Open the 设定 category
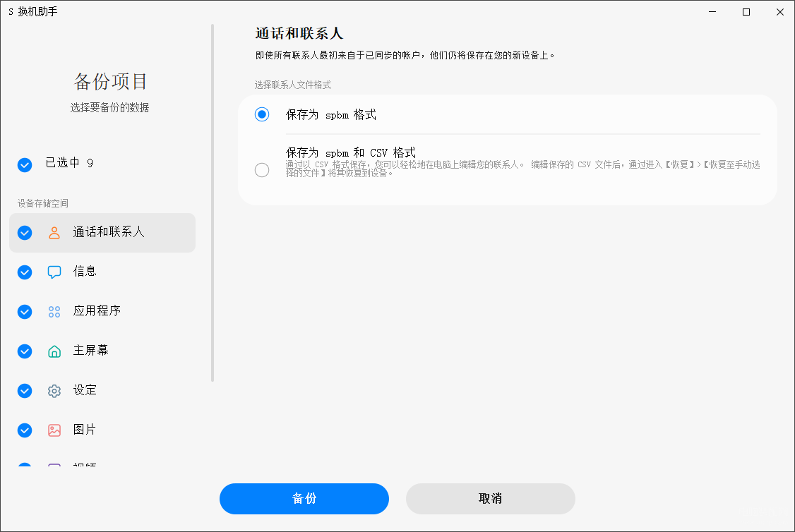Screen dimensions: 795x532 click(x=85, y=390)
